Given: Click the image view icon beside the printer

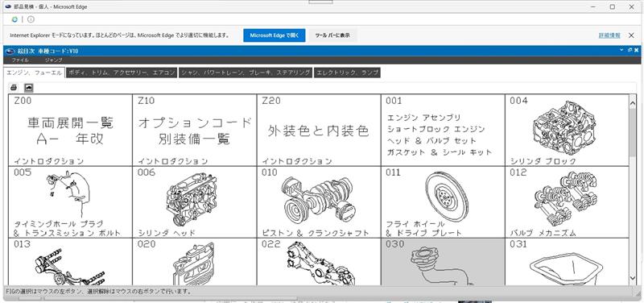Looking at the screenshot, I should coord(28,87).
